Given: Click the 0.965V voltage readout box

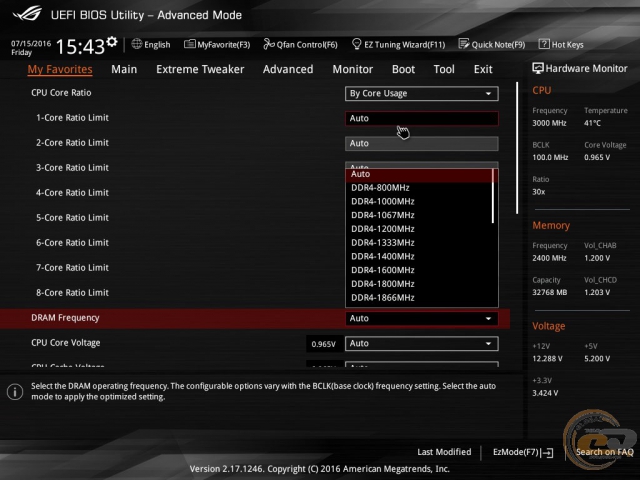Looking at the screenshot, I should 323,344.
